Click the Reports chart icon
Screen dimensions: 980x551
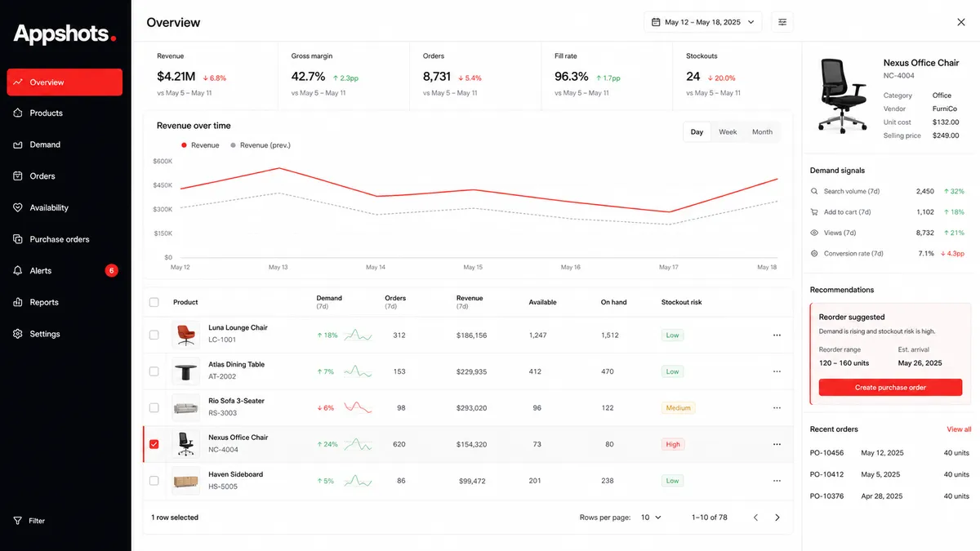pos(18,302)
